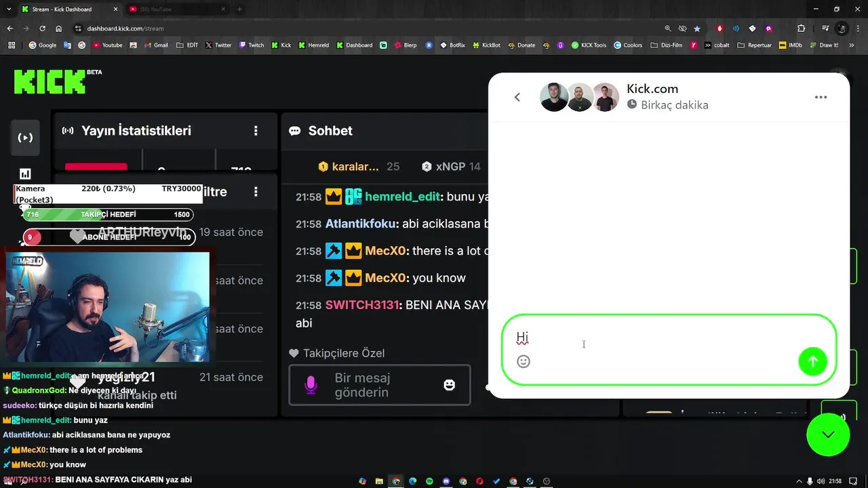Click the Sohbet chat panel header
The width and height of the screenshot is (868, 488).
(x=330, y=131)
